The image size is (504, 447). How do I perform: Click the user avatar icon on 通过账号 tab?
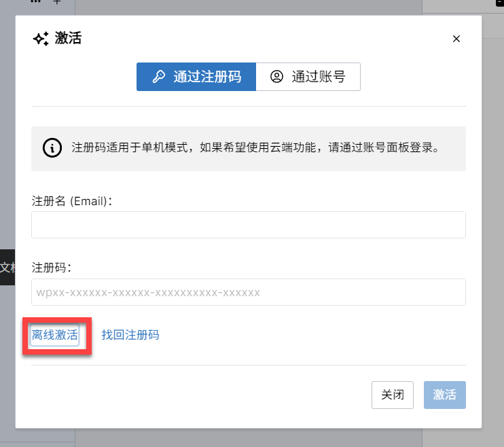[276, 77]
